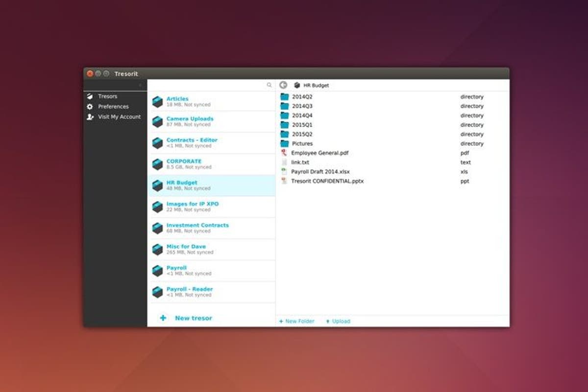Image resolution: width=588 pixels, height=392 pixels.
Task: Click the Employee General.pdf file icon
Action: pos(284,153)
